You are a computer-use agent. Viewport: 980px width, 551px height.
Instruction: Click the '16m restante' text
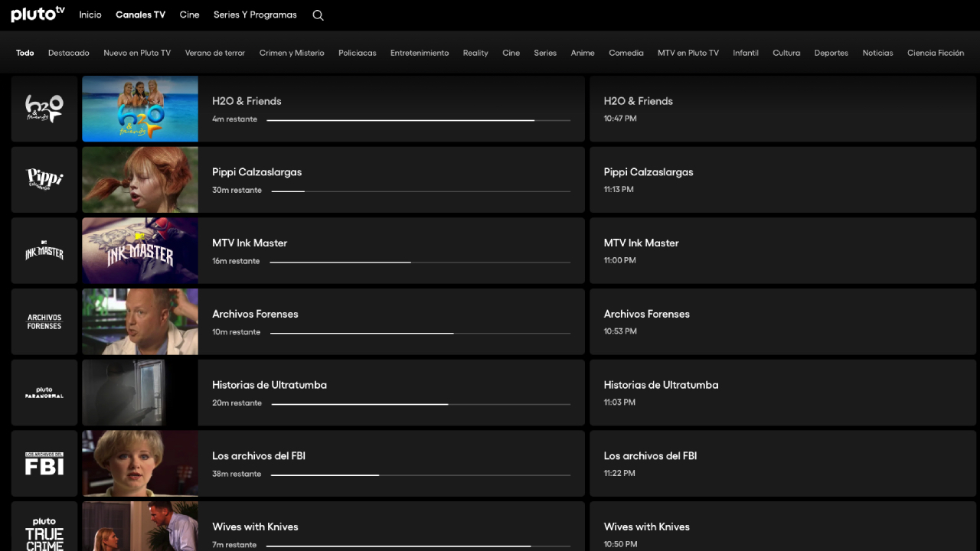236,261
